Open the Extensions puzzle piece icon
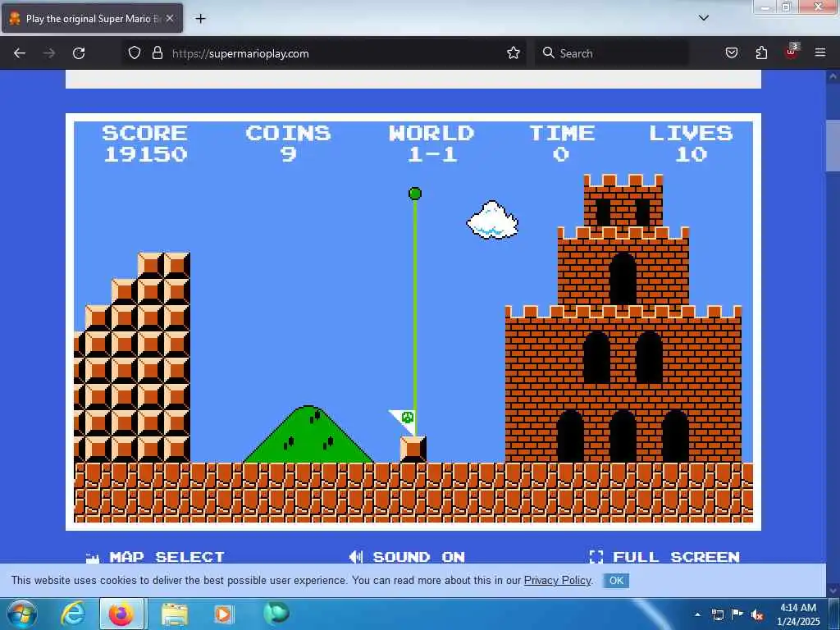The width and height of the screenshot is (840, 630). 761,53
